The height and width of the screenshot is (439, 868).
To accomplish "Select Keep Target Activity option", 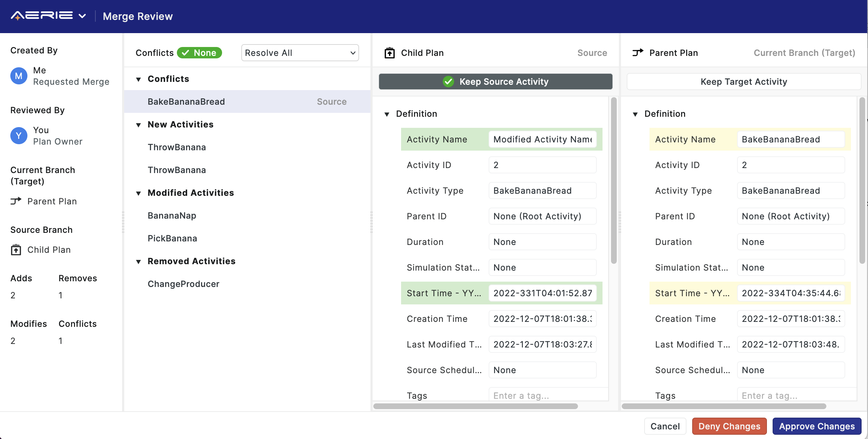I will [x=743, y=82].
